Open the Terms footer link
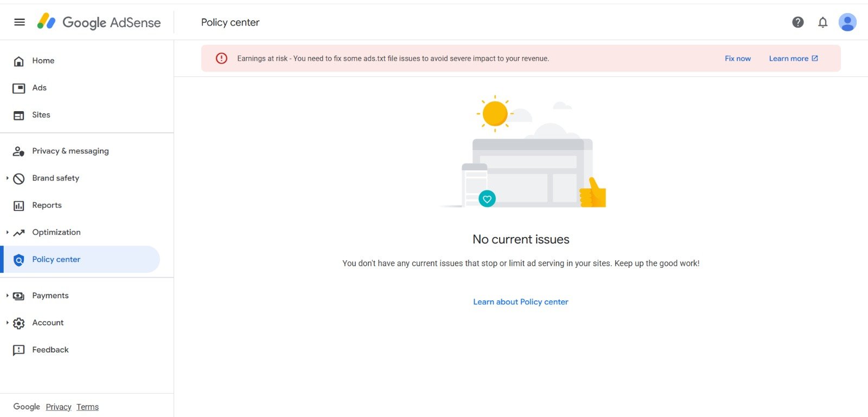Viewport: 868px width, 417px height. click(87, 407)
